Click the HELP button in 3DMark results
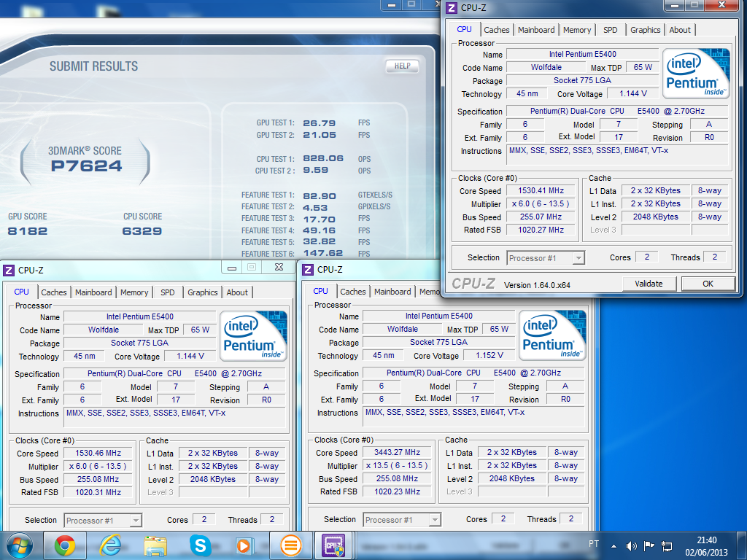Viewport: 747px width, 560px height. (x=402, y=66)
